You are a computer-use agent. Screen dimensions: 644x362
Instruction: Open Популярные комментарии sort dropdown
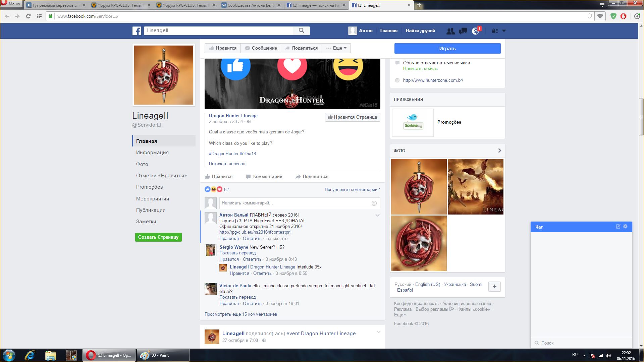(352, 190)
